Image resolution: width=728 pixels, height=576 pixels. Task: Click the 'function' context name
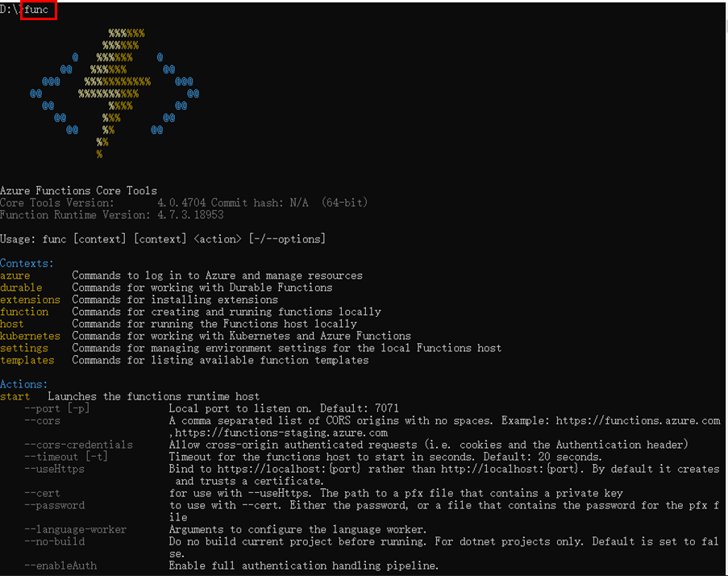[x=24, y=312]
